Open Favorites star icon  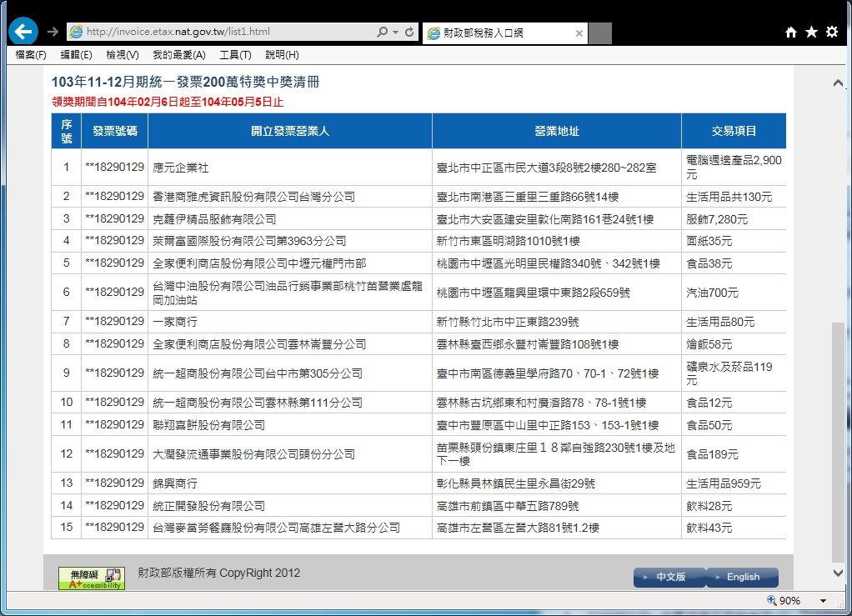811,32
